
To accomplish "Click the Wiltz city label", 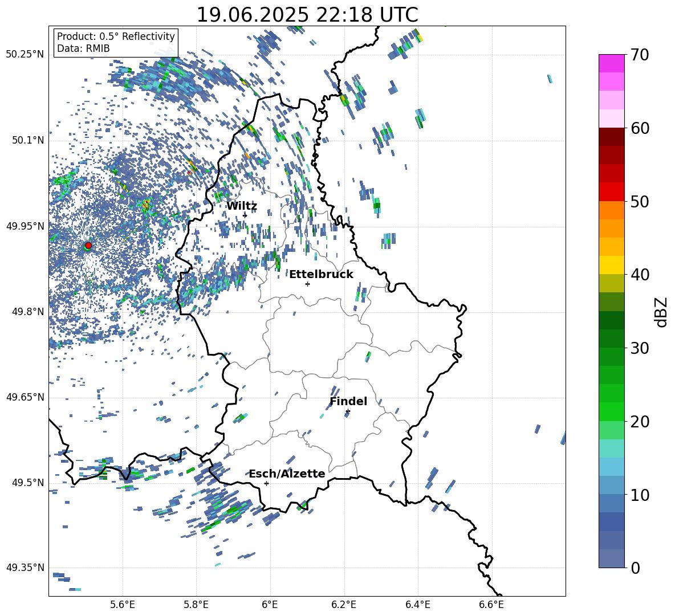I will tap(242, 206).
